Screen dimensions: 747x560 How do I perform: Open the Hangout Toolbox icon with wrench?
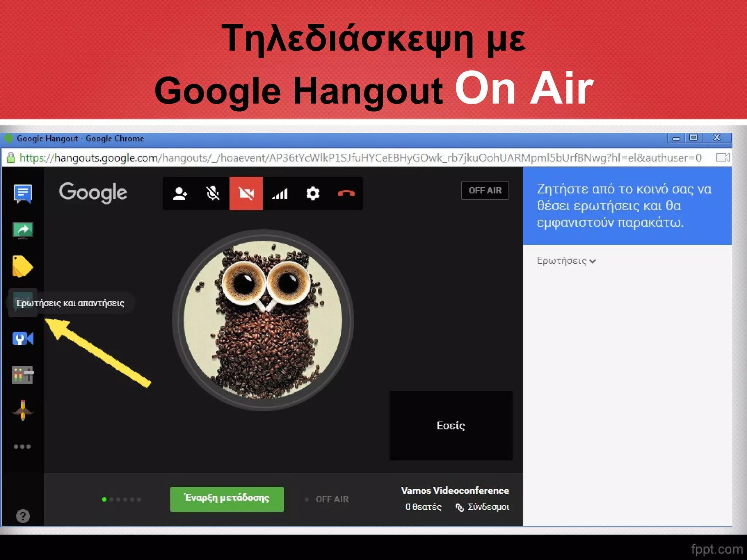point(23,339)
